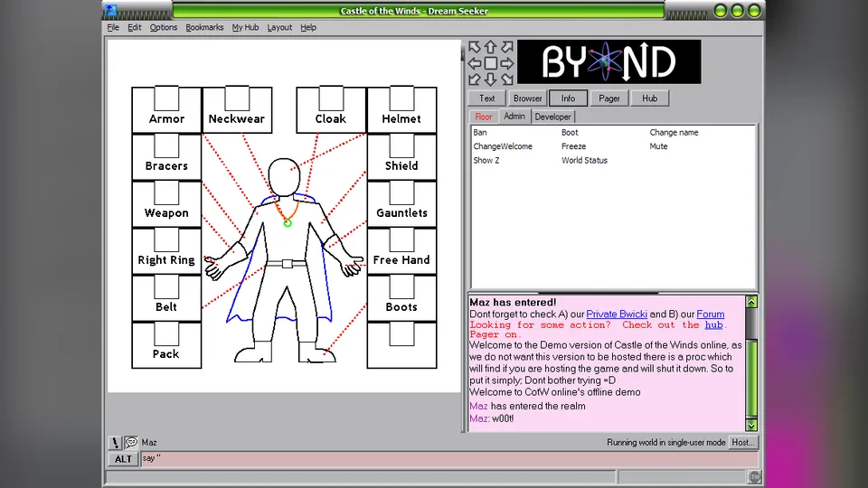Image resolution: width=868 pixels, height=488 pixels.
Task: Click the Weapon equipment slot
Action: pyautogui.click(x=166, y=204)
